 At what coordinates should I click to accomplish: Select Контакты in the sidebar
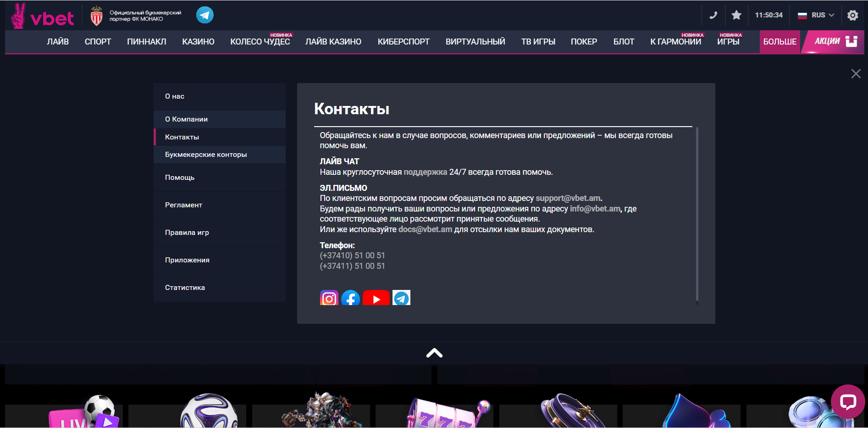[220, 137]
